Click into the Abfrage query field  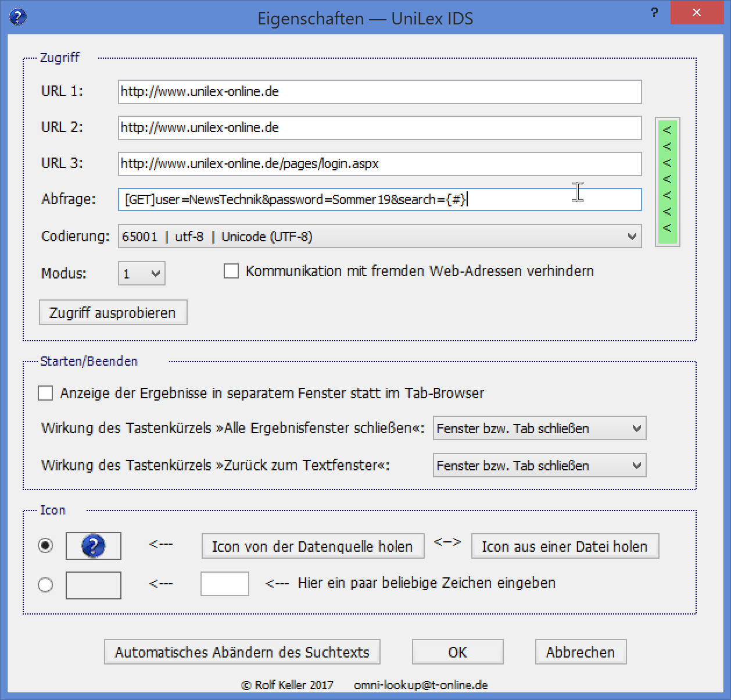click(x=380, y=199)
